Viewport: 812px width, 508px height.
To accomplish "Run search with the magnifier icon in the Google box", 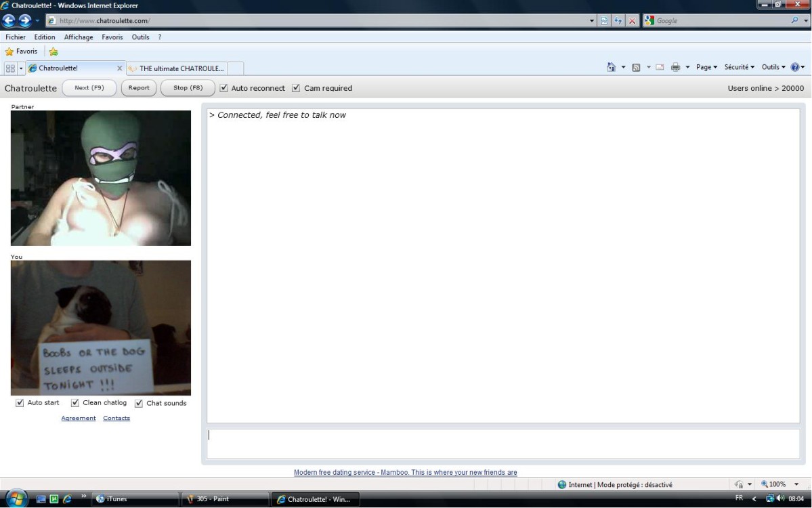I will 795,20.
